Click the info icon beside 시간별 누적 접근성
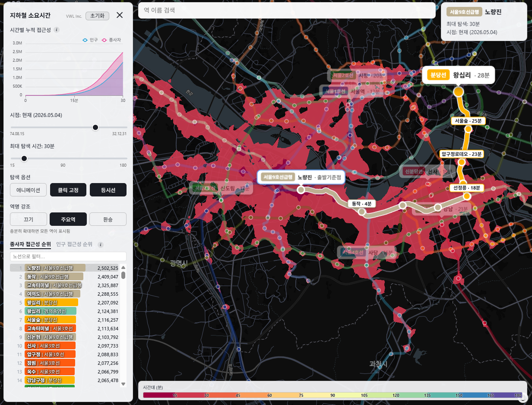This screenshot has width=532, height=405. 57,30
